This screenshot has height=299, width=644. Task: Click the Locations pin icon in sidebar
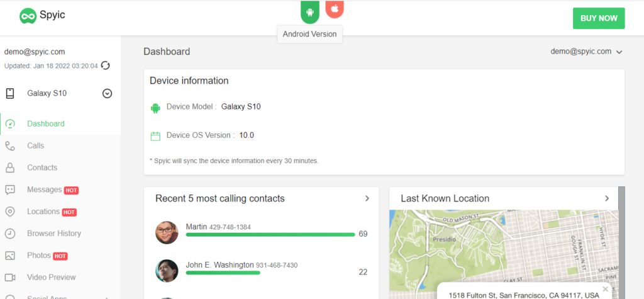point(10,212)
